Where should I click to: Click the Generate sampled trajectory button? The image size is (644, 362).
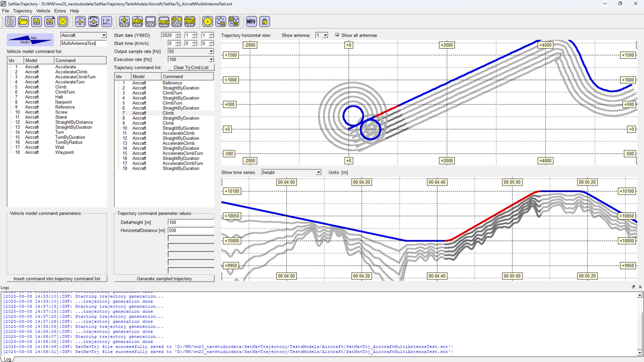(164, 279)
